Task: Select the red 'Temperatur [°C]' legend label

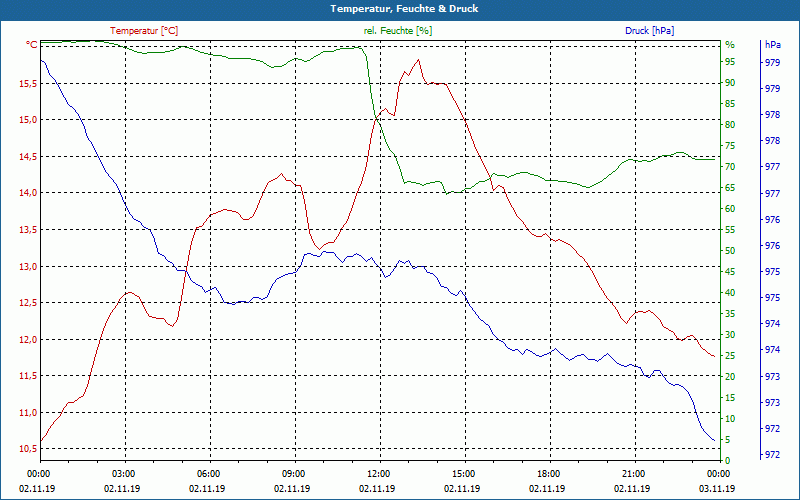Action: pyautogui.click(x=144, y=31)
